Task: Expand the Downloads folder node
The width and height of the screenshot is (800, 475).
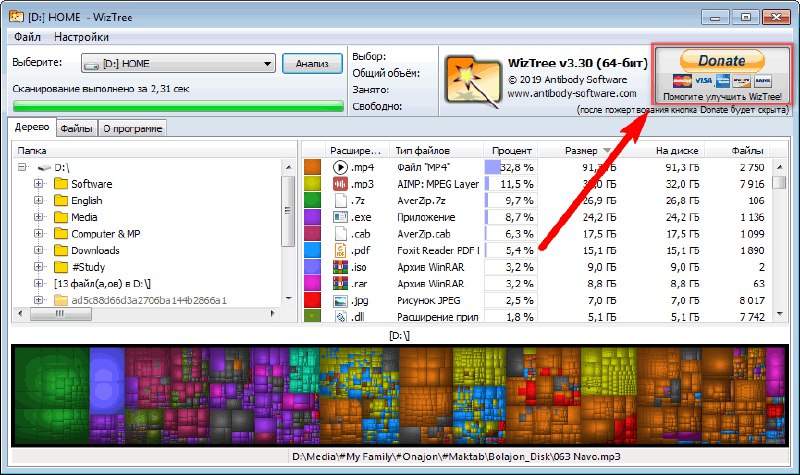Action: tap(38, 250)
